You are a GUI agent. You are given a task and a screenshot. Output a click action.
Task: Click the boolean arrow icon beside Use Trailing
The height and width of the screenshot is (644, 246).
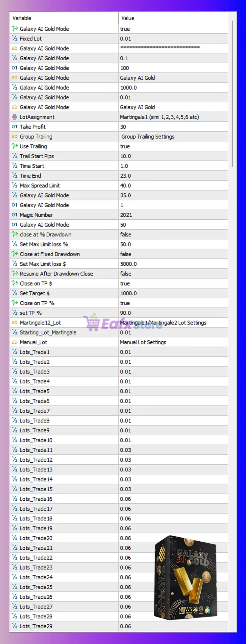tap(15, 146)
